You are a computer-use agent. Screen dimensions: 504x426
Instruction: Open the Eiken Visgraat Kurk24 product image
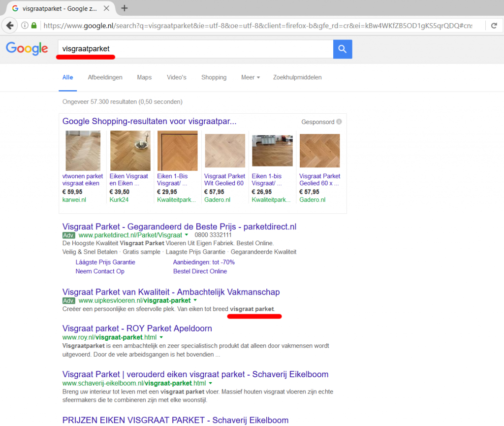[x=130, y=151]
